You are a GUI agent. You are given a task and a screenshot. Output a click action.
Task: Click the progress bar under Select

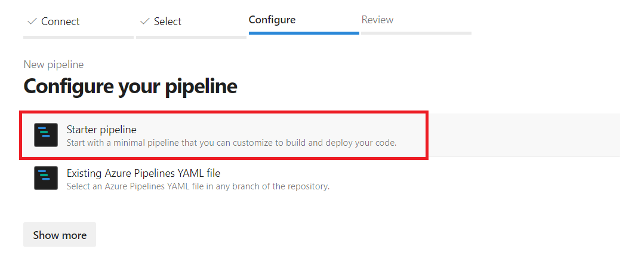(x=191, y=37)
